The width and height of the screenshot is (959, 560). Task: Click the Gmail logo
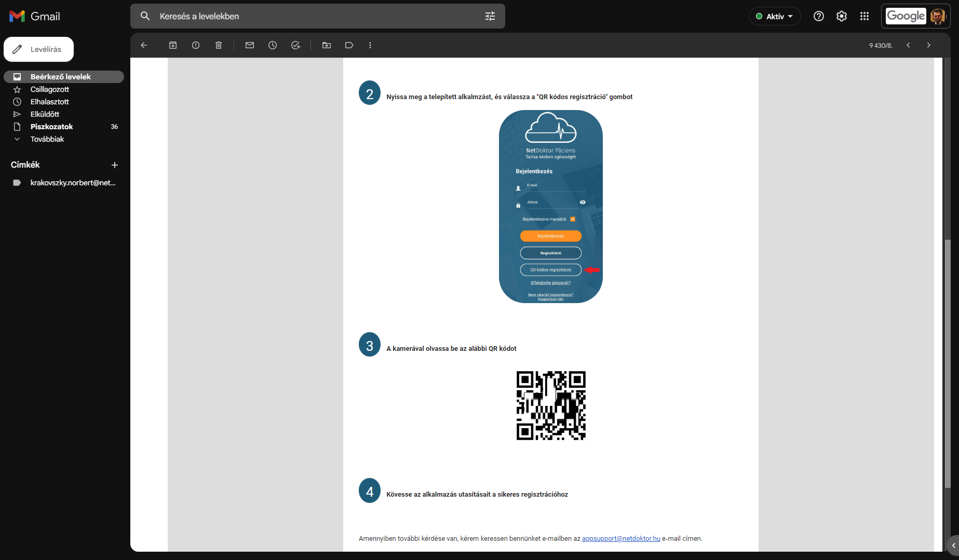click(x=35, y=16)
